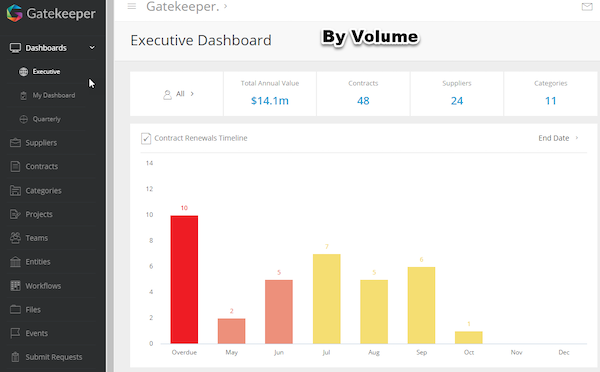Click the Contract Renewals Timeline label
This screenshot has height=372, width=600.
click(201, 138)
